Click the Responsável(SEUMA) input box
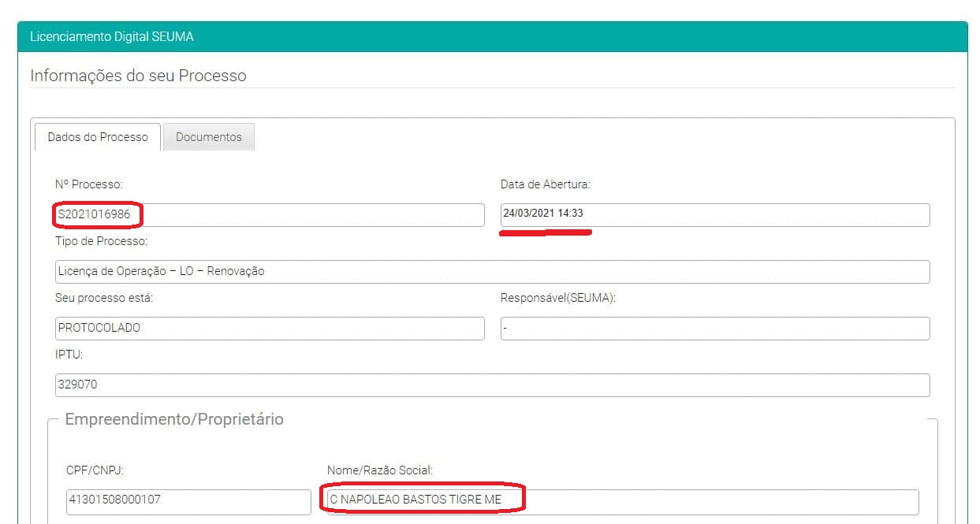 [x=714, y=329]
